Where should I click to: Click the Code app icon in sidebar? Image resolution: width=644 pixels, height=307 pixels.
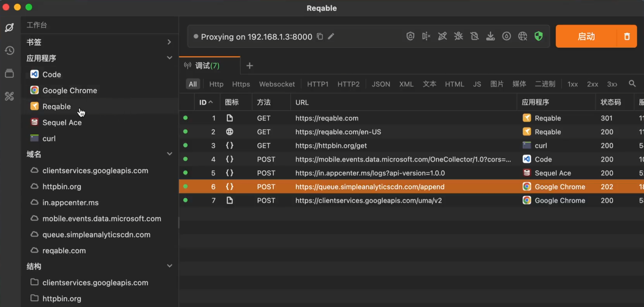(34, 74)
